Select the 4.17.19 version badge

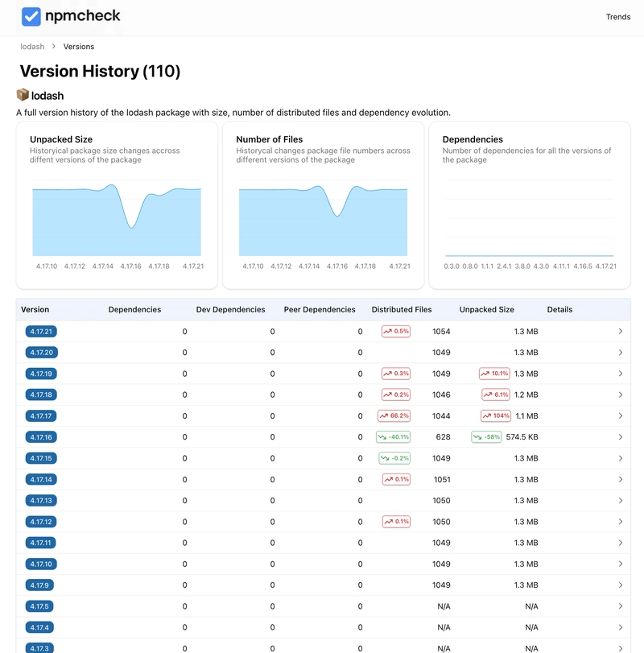point(41,374)
